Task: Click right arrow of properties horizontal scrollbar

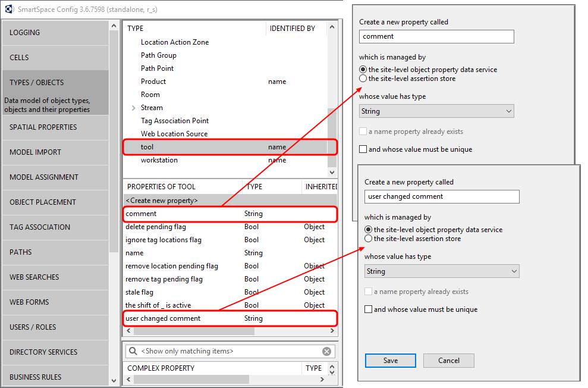Action: coord(332,331)
